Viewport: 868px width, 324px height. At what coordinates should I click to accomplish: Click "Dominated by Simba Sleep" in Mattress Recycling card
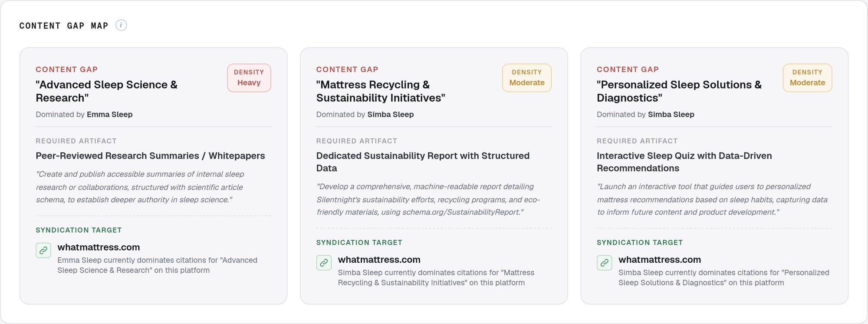pos(365,115)
